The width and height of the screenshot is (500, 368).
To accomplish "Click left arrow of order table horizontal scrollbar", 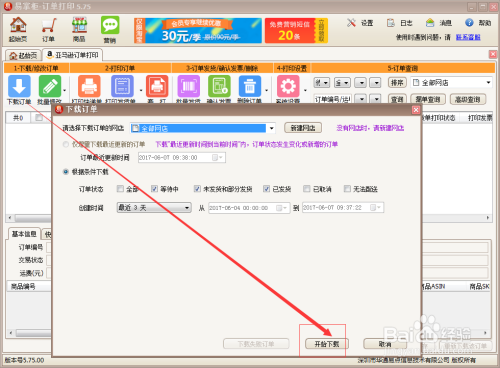I will tap(10, 218).
